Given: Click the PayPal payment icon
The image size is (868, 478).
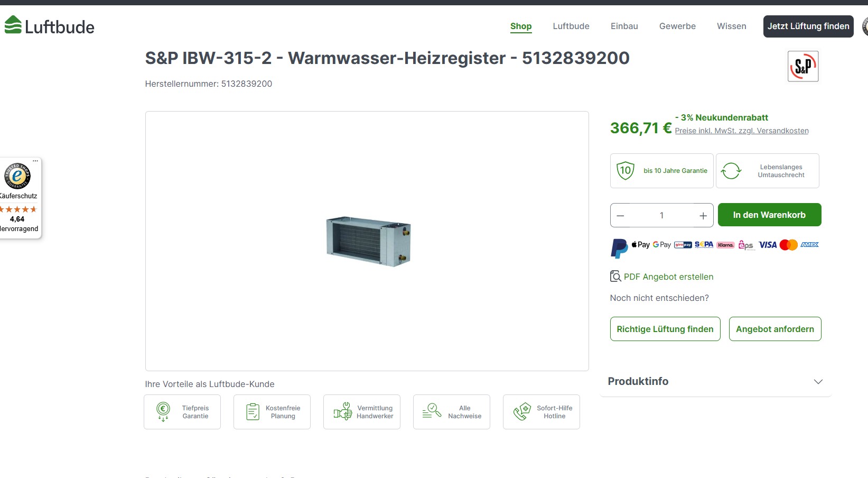Looking at the screenshot, I should click(x=619, y=247).
